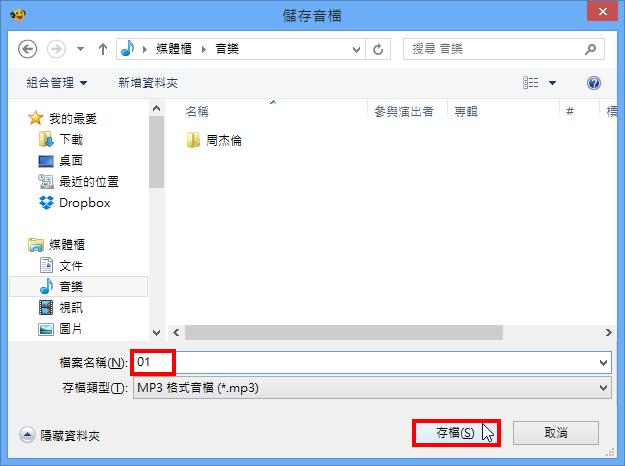
Task: Expand the view options dropdown arrow
Action: click(552, 83)
